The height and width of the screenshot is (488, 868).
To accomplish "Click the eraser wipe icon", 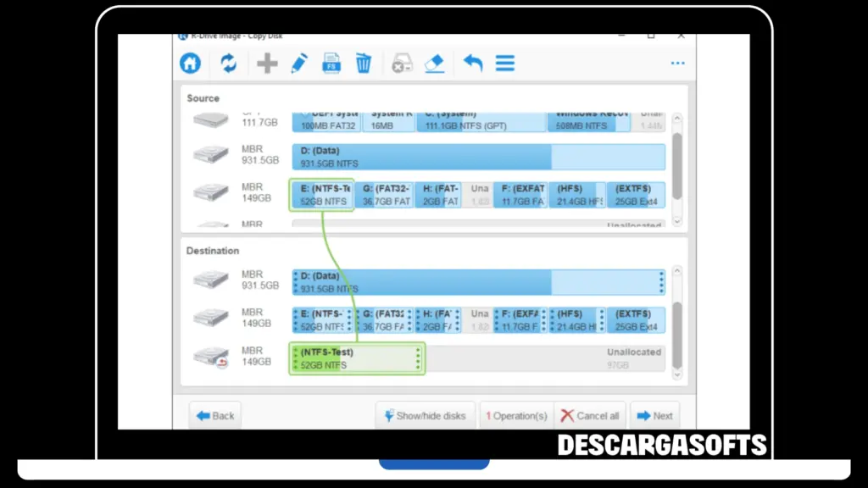I will pos(434,64).
